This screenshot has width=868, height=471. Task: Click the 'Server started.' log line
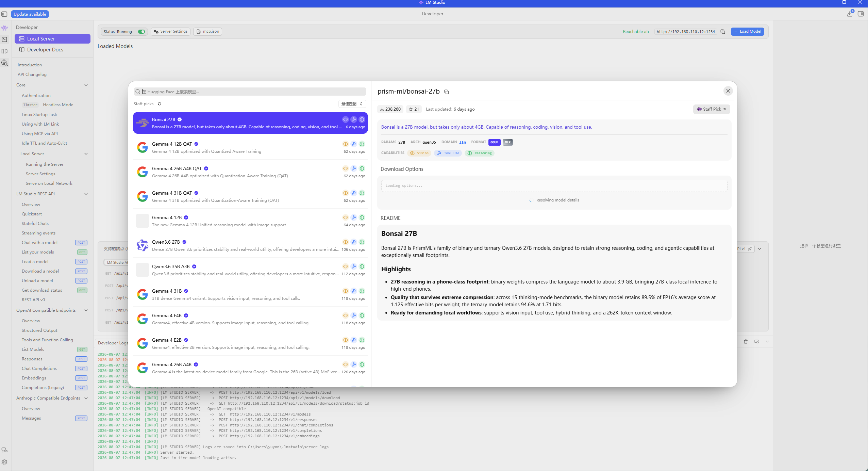pyautogui.click(x=177, y=453)
